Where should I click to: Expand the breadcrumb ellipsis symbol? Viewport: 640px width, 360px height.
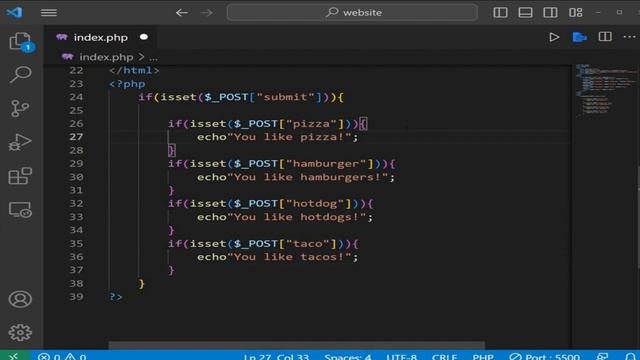click(153, 58)
